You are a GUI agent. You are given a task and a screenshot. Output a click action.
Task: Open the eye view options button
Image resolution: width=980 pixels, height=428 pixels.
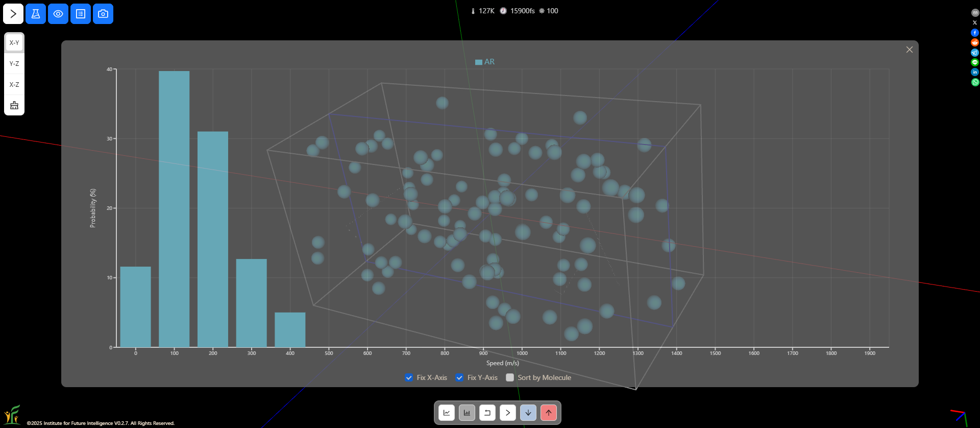[58, 14]
